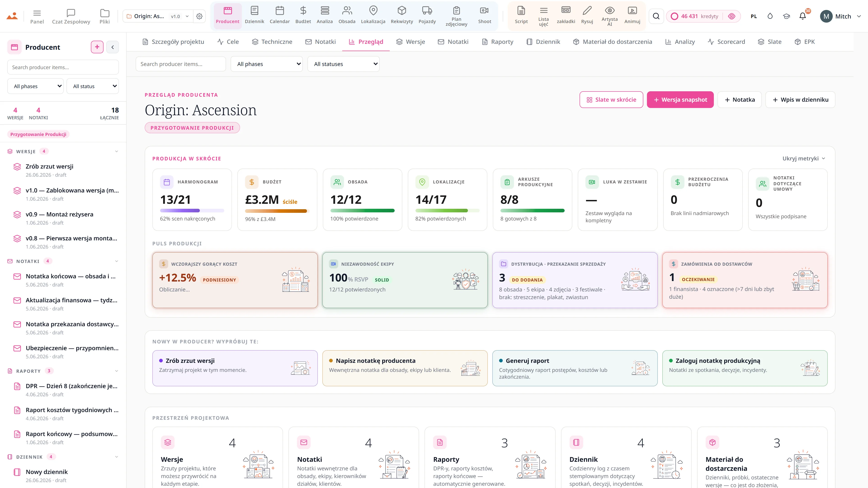Switch to Szczegóły projektu tab

pyautogui.click(x=173, y=42)
